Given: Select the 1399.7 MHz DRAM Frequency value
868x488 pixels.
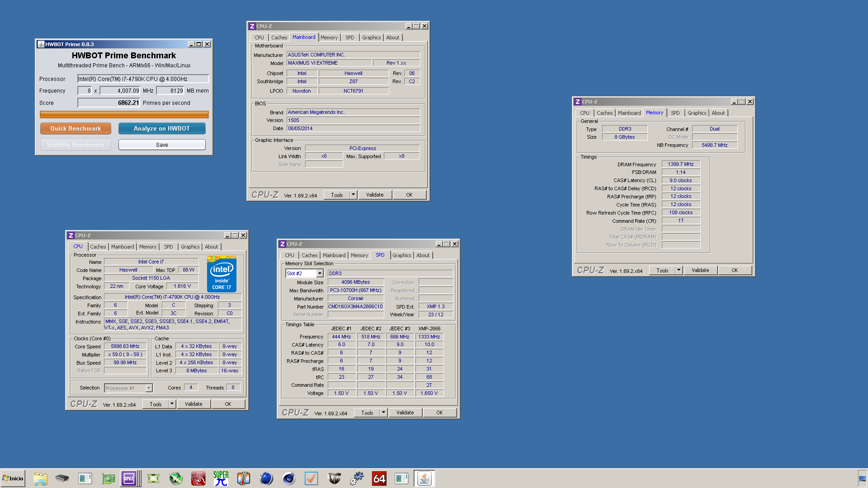Looking at the screenshot, I should tap(681, 164).
